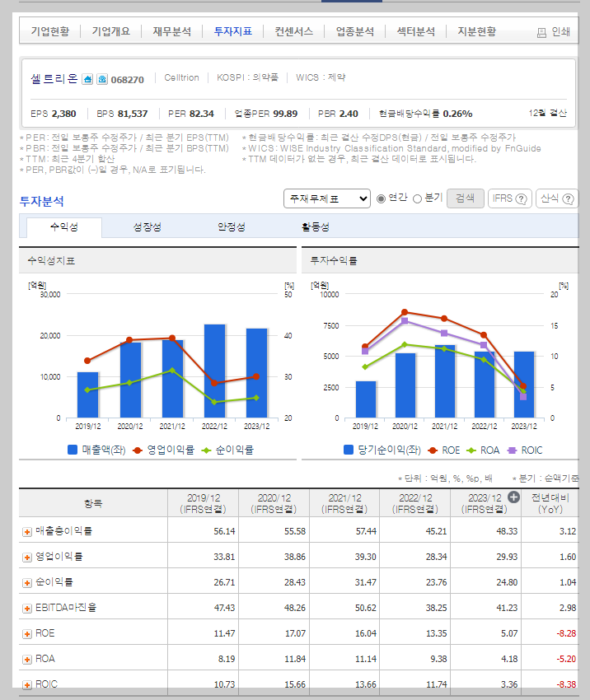This screenshot has width=590, height=700.
Task: Click the 2022/12 bar in 수익성지표 chart
Action: [x=214, y=371]
